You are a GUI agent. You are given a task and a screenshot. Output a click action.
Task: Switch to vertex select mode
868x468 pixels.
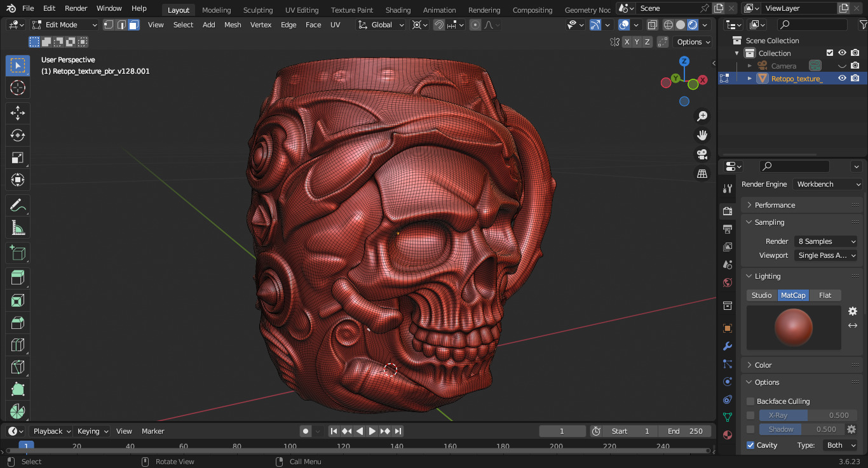pos(109,25)
